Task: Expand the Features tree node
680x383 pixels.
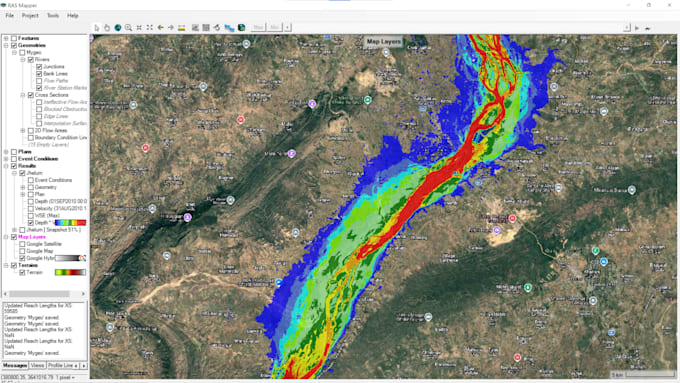Action: tap(6, 39)
